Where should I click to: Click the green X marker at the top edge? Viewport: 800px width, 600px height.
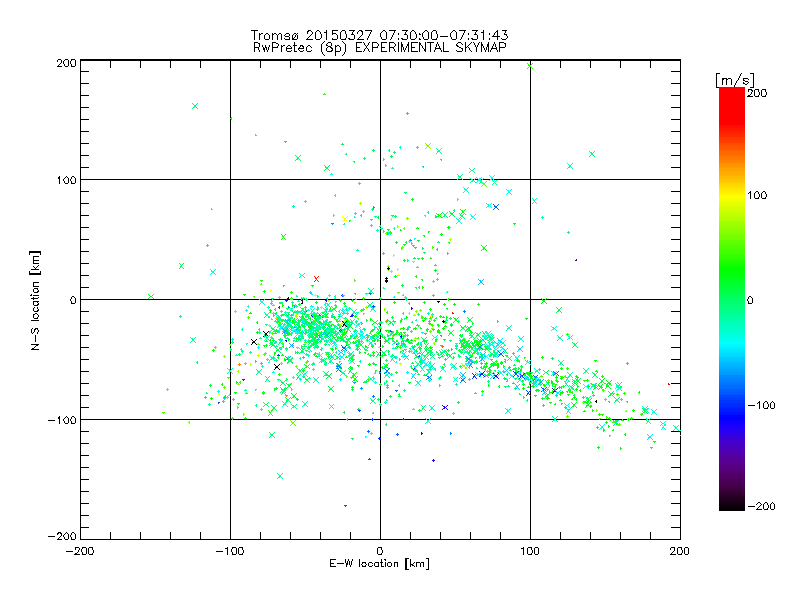[530, 66]
